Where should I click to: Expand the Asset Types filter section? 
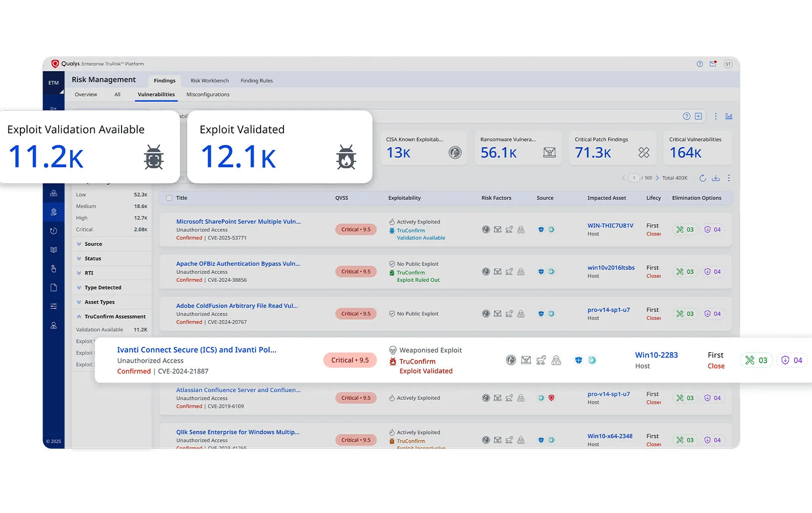coord(99,302)
